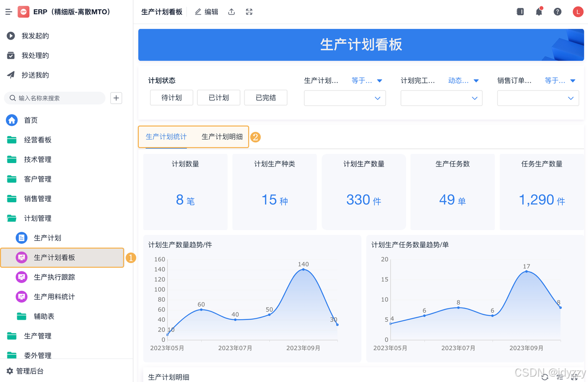The height and width of the screenshot is (382, 588).
Task: Open the user avatar L
Action: (578, 12)
